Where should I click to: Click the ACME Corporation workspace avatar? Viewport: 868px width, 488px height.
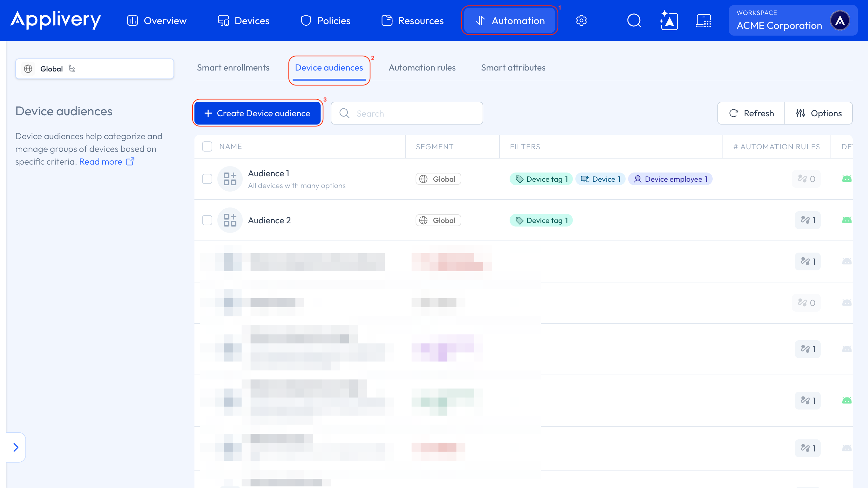(x=840, y=21)
